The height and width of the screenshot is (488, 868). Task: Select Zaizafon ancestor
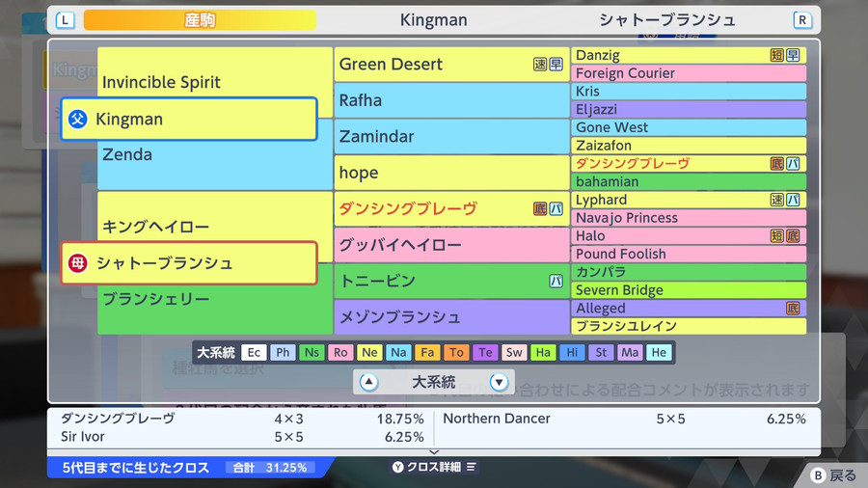point(689,146)
